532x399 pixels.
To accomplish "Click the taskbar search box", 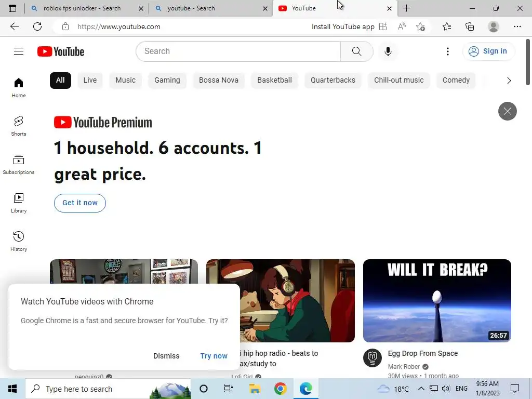I will pos(108,389).
